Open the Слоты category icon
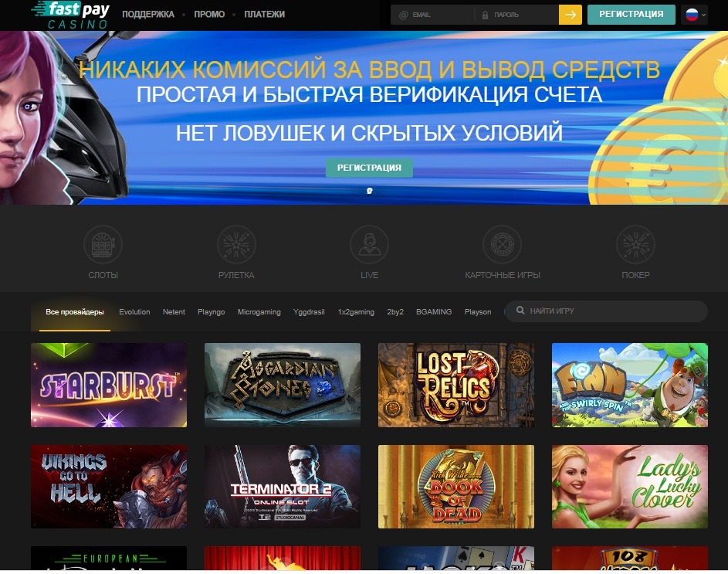Image resolution: width=728 pixels, height=574 pixels. coord(103,244)
